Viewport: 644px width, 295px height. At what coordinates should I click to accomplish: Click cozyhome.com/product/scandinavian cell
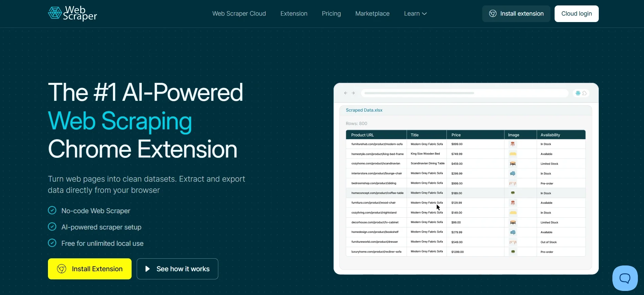point(376,164)
